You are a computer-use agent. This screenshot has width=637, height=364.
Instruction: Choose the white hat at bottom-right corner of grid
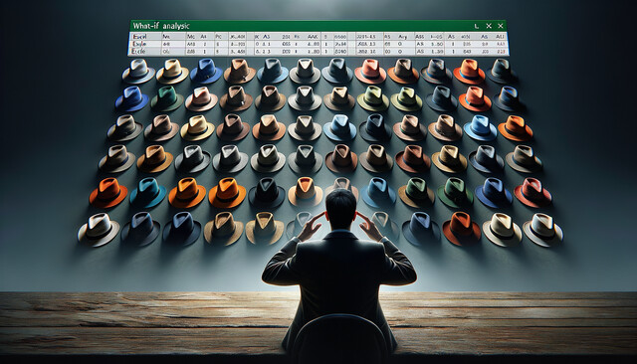pyautogui.click(x=542, y=230)
